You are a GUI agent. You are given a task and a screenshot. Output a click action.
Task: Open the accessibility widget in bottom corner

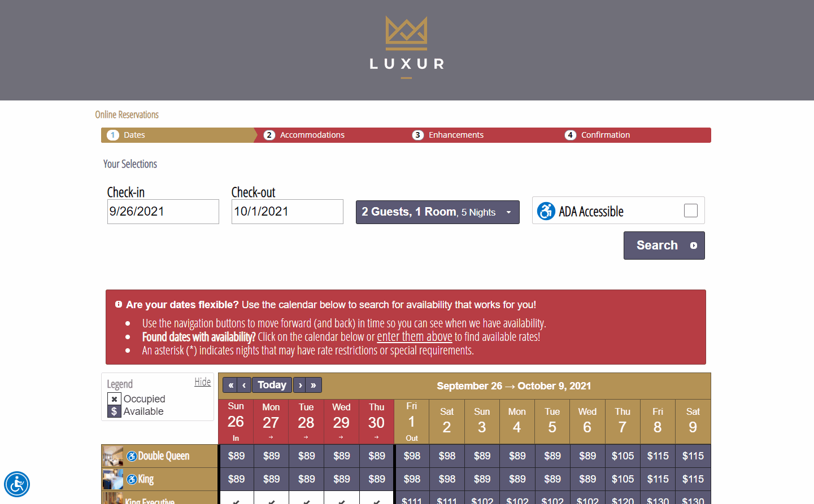(17, 484)
